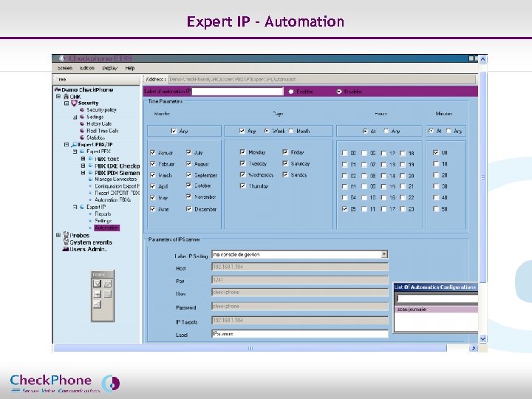Uncheck the hour 05 checkbox
The image size is (532, 399).
[345, 209]
